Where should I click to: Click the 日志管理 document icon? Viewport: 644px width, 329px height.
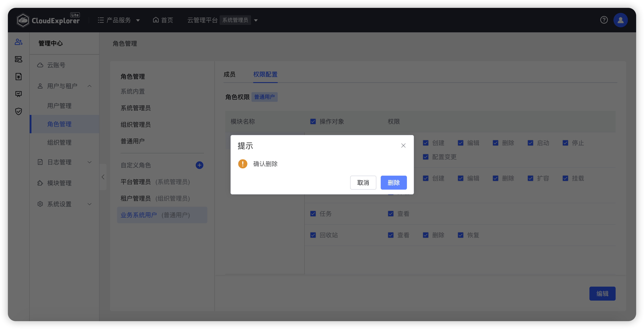click(x=40, y=162)
